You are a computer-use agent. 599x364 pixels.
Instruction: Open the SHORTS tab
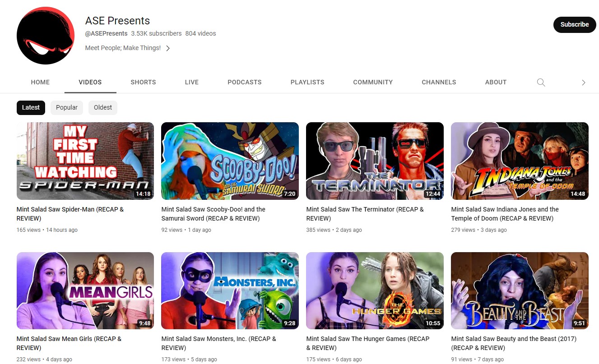(143, 82)
